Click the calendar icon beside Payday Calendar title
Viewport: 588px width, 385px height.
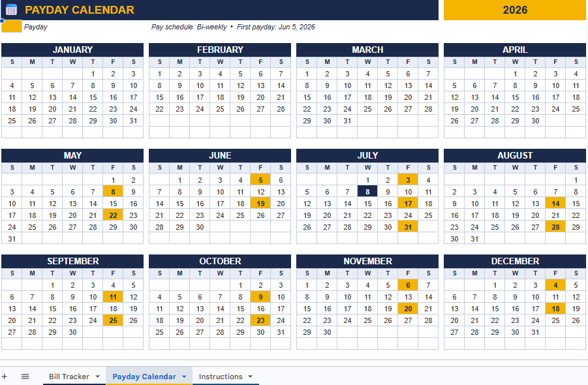click(x=11, y=10)
